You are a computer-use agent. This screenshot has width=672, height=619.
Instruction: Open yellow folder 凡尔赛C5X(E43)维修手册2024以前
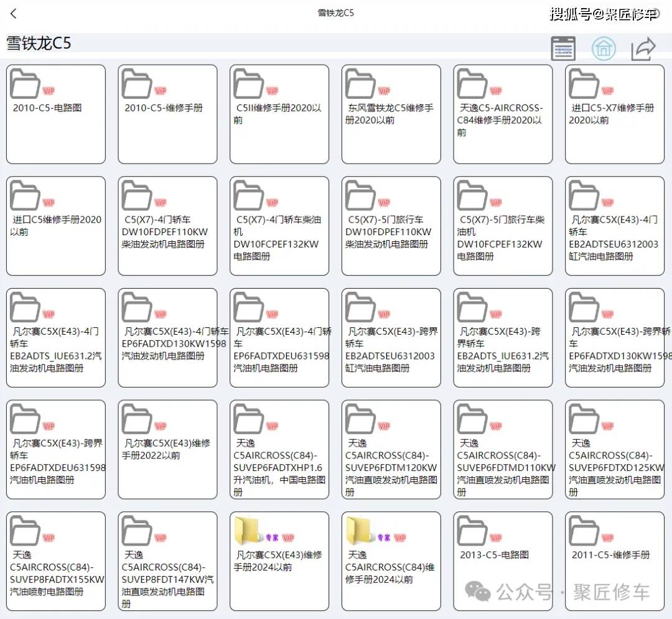tap(279, 562)
